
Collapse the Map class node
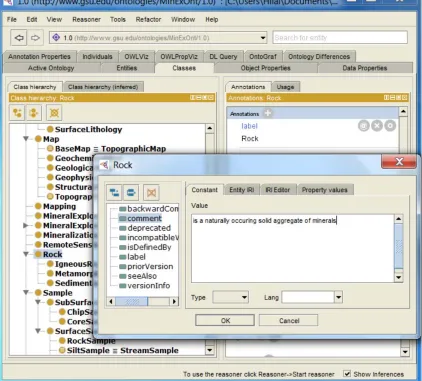pyautogui.click(x=26, y=139)
